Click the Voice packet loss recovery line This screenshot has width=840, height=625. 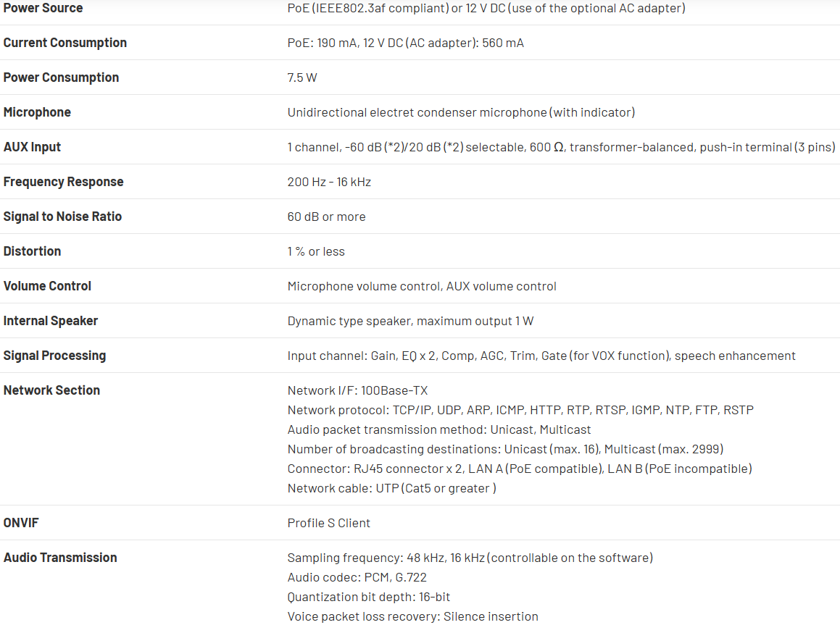(412, 616)
